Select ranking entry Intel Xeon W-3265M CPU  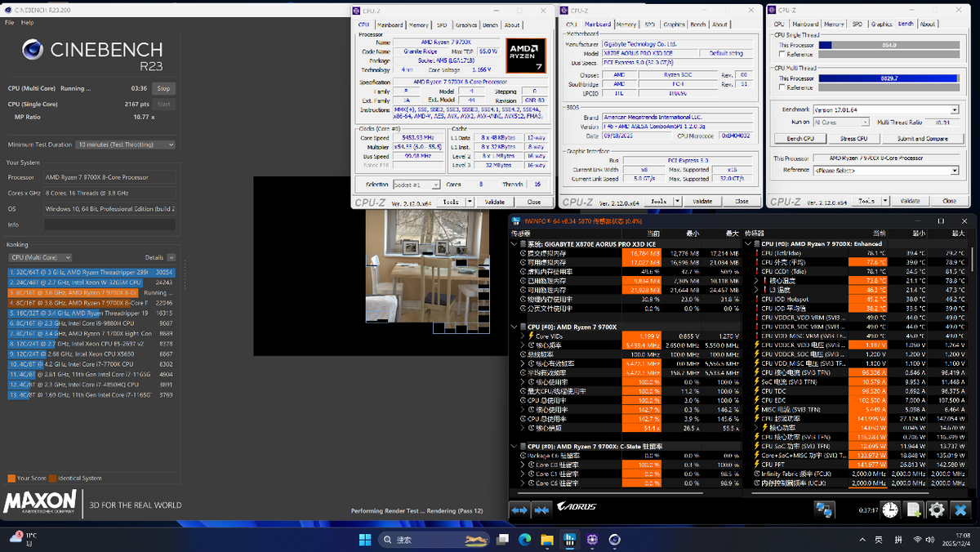click(x=90, y=282)
